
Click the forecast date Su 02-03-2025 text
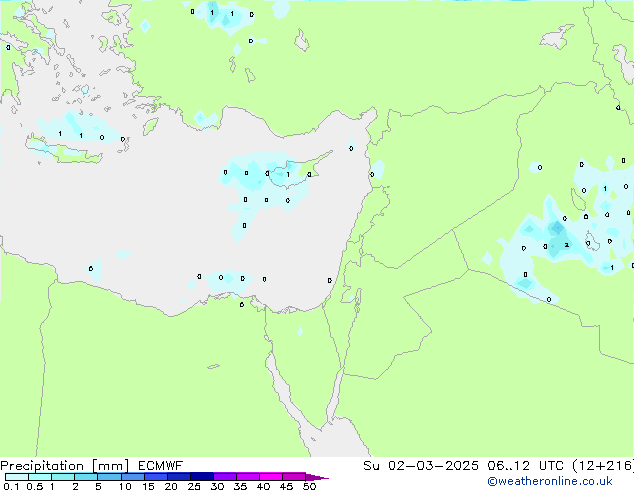[421, 466]
